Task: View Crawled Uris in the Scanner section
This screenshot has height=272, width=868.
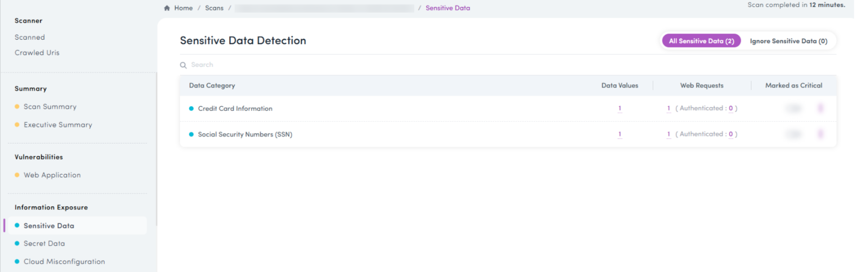Action: (37, 53)
